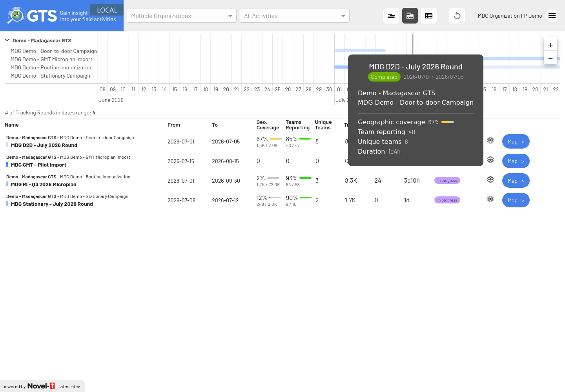
Task: Open Map for MDG D2D July 2026 Round
Action: (516, 142)
